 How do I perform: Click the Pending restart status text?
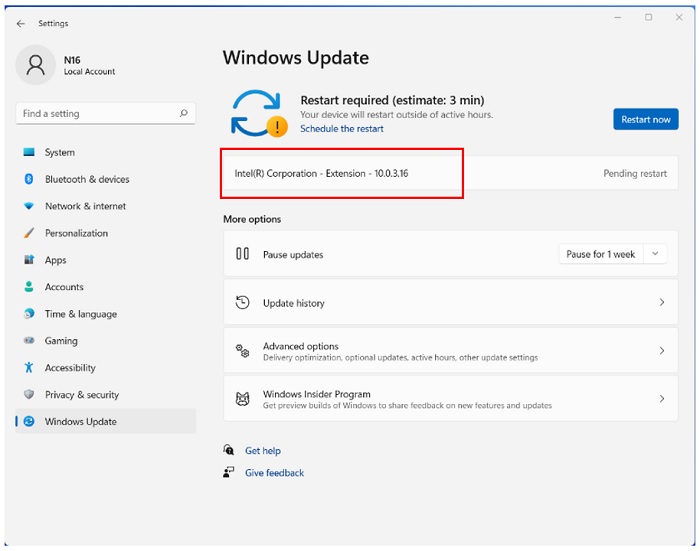635,173
